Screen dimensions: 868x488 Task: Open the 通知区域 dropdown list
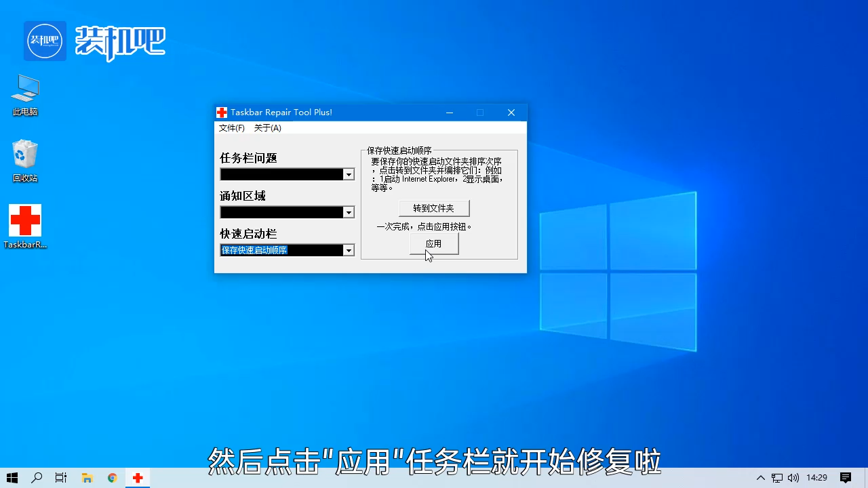click(x=348, y=212)
